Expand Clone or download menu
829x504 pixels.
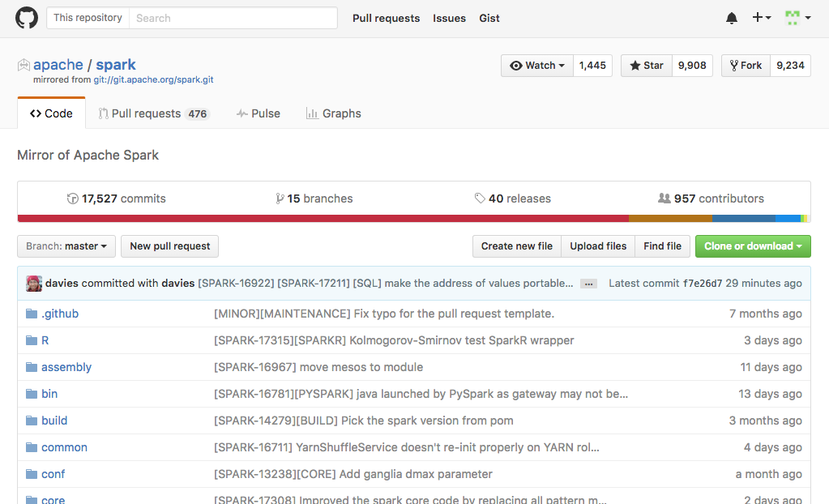(x=753, y=246)
